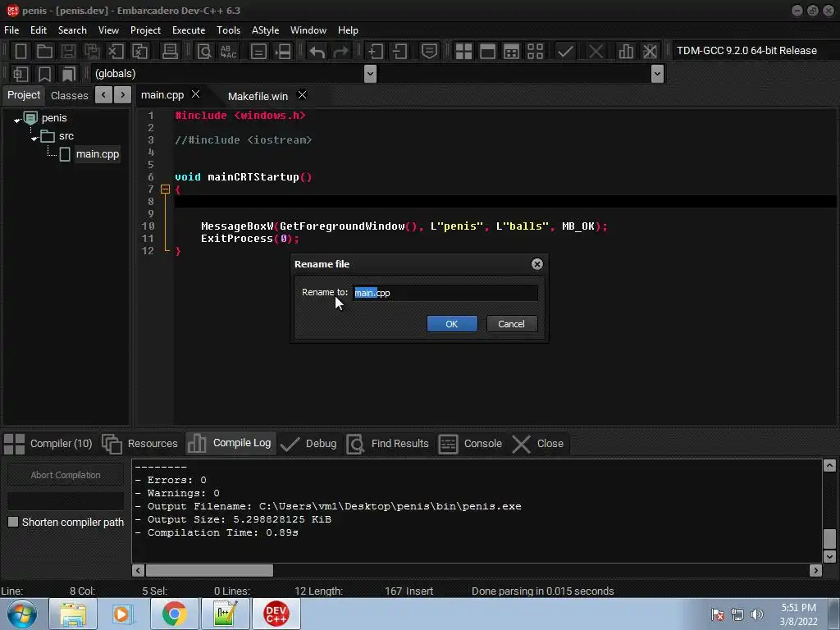
Task: Click the Find magnifier toolbar icon
Action: tap(204, 51)
